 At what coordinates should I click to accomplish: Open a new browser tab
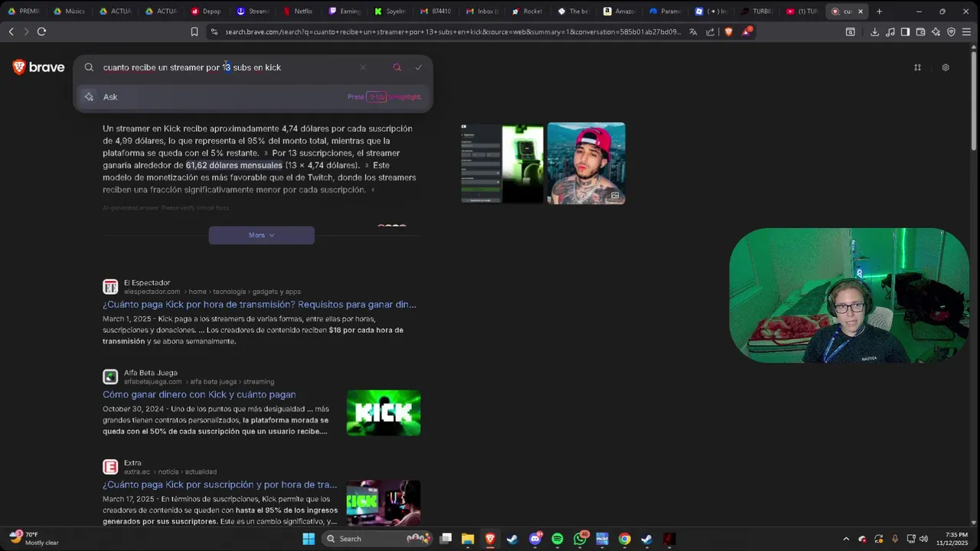point(879,11)
